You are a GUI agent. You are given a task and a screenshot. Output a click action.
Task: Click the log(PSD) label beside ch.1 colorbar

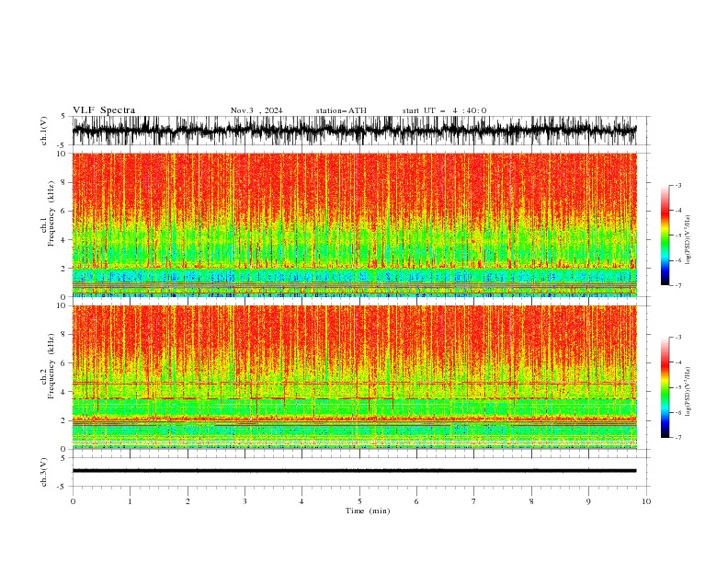click(688, 240)
